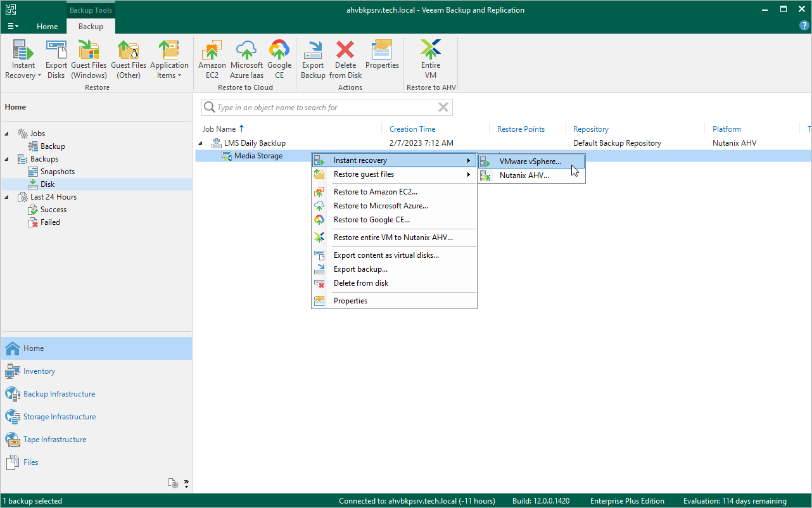Open the Home navigation view
812x508 pixels.
pyautogui.click(x=96, y=348)
